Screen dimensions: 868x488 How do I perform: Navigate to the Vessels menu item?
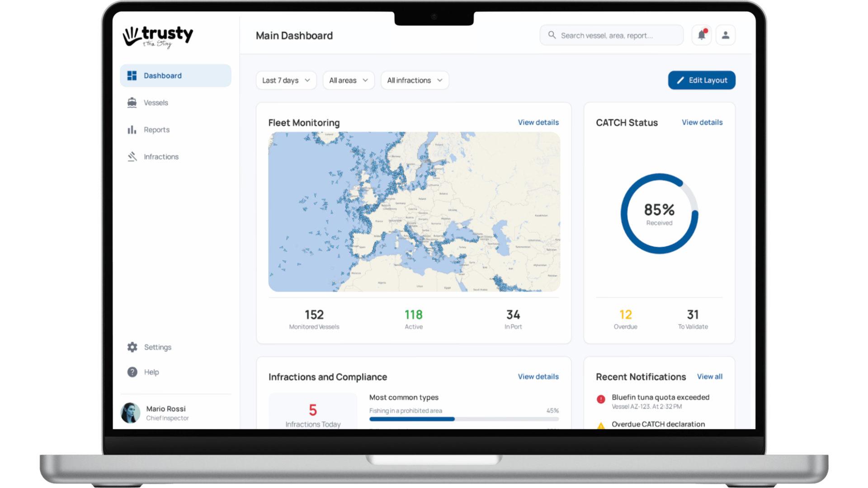[x=156, y=103]
